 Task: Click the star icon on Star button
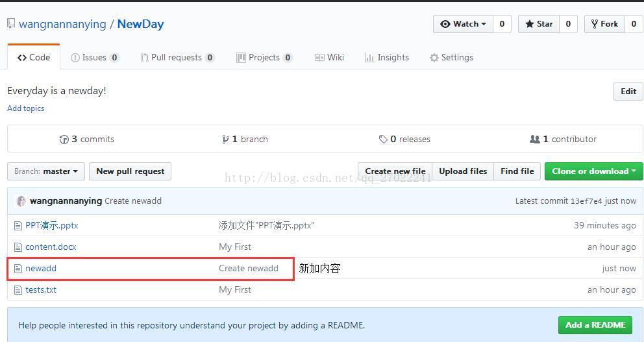pyautogui.click(x=530, y=24)
